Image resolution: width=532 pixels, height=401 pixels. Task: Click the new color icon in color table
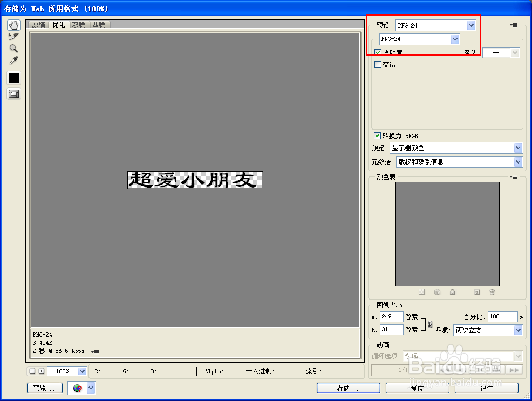tap(477, 292)
